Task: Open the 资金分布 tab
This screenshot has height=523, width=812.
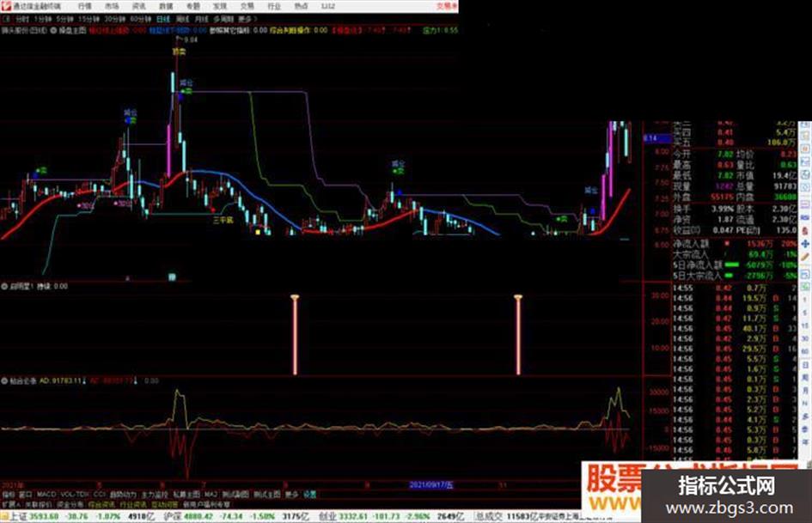Action: coord(70,504)
